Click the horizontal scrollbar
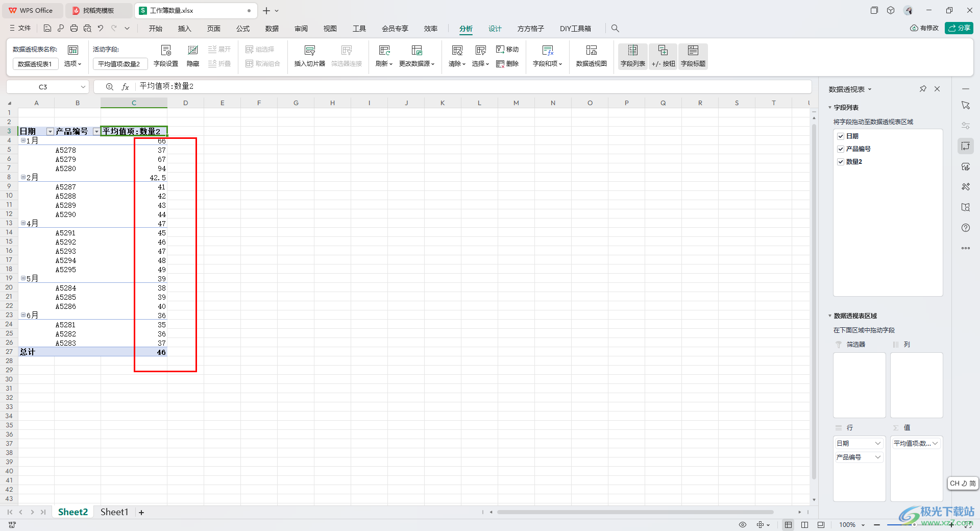This screenshot has height=531, width=980. click(635, 512)
